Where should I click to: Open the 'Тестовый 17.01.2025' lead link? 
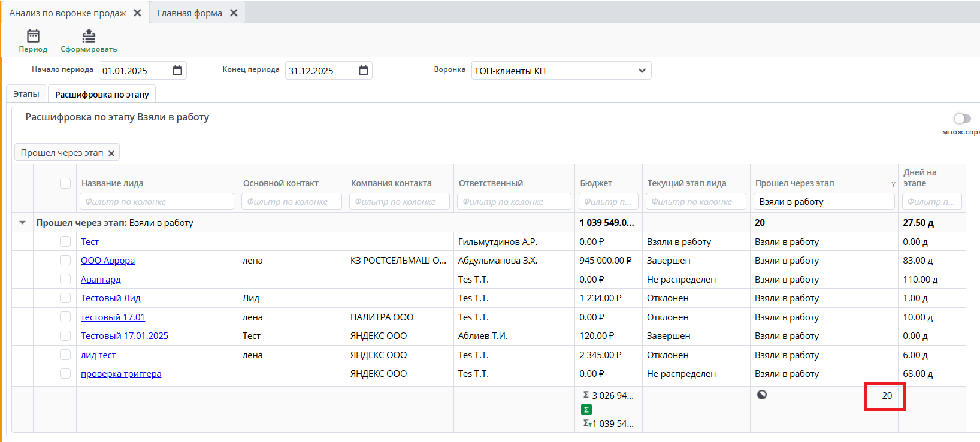125,336
